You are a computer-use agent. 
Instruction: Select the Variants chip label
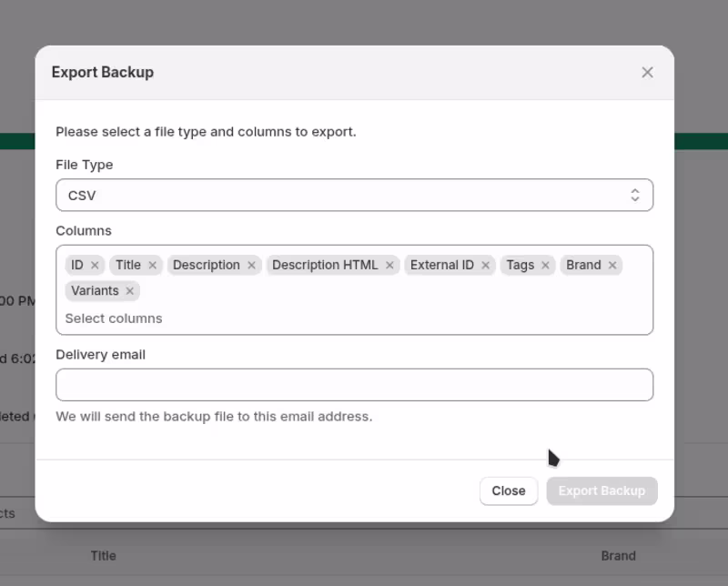click(x=96, y=291)
